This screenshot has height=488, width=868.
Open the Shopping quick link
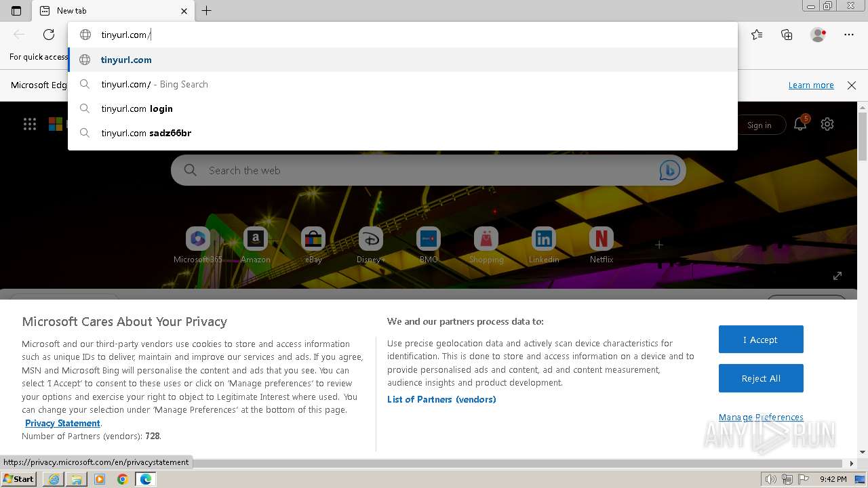[486, 245]
